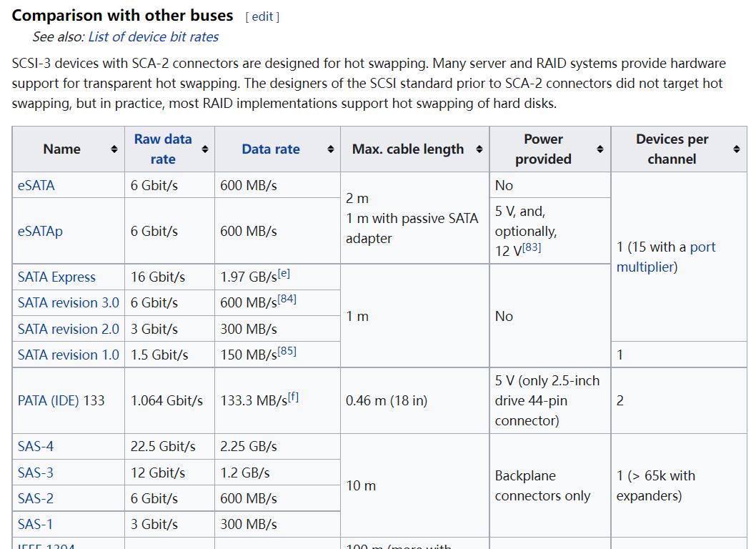Image resolution: width=756 pixels, height=549 pixels.
Task: Click the Power provided column header
Action: click(x=550, y=149)
